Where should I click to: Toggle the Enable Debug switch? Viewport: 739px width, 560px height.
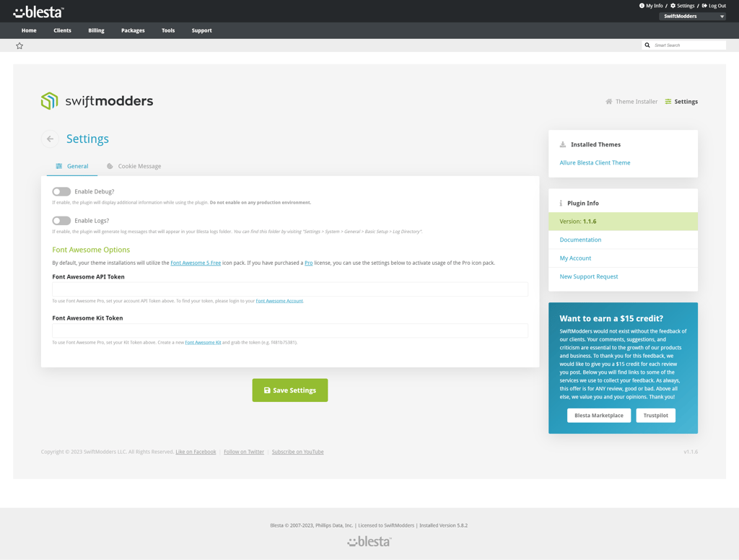[61, 191]
